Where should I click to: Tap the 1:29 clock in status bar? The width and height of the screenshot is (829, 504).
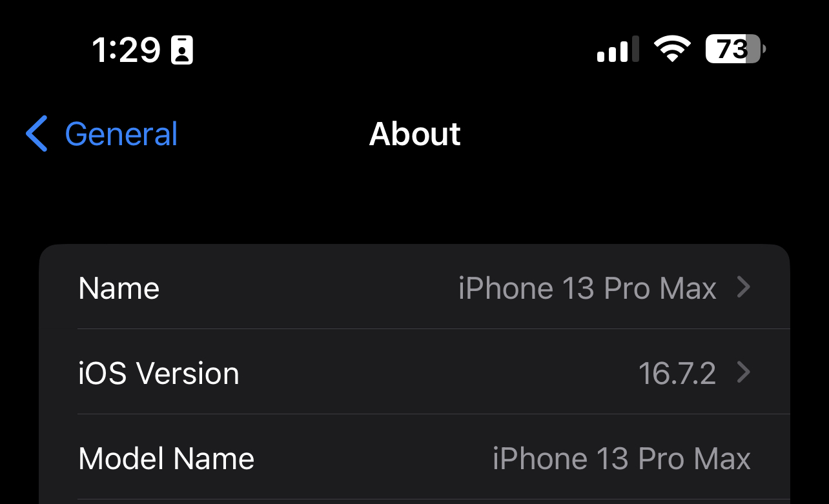pos(126,50)
